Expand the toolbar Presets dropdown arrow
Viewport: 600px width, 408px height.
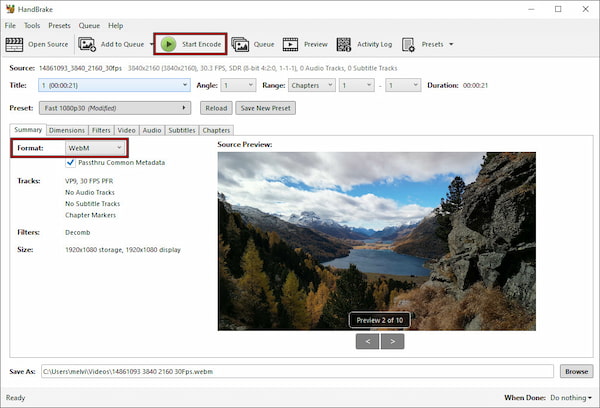pyautogui.click(x=451, y=44)
